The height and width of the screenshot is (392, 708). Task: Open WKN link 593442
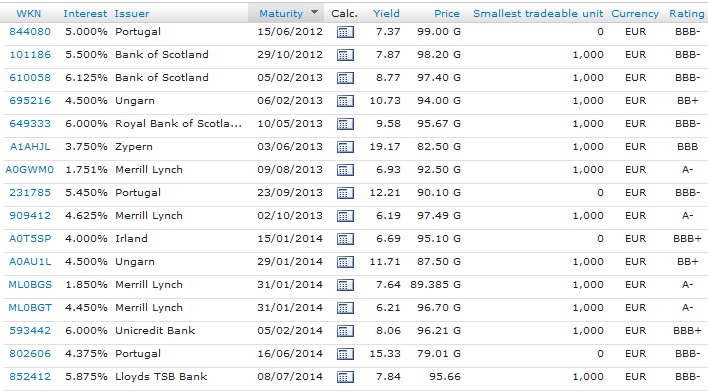[x=30, y=331]
